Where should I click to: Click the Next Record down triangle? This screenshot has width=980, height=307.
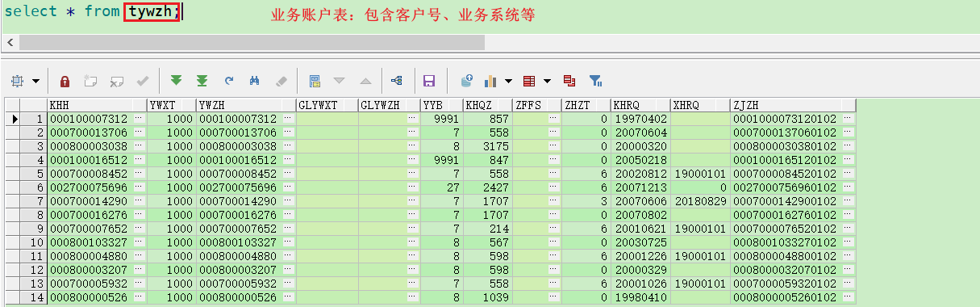pyautogui.click(x=340, y=81)
